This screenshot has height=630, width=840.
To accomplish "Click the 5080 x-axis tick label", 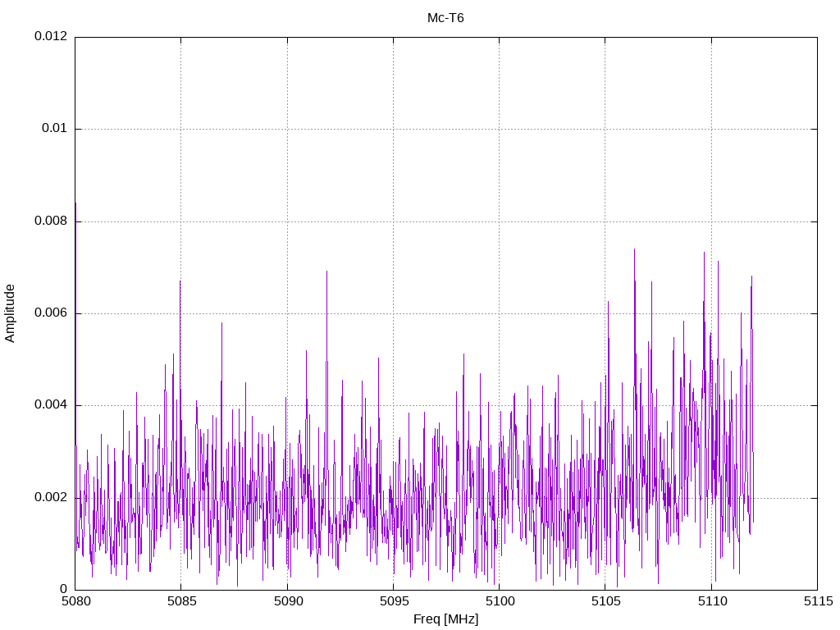I will tap(75, 601).
